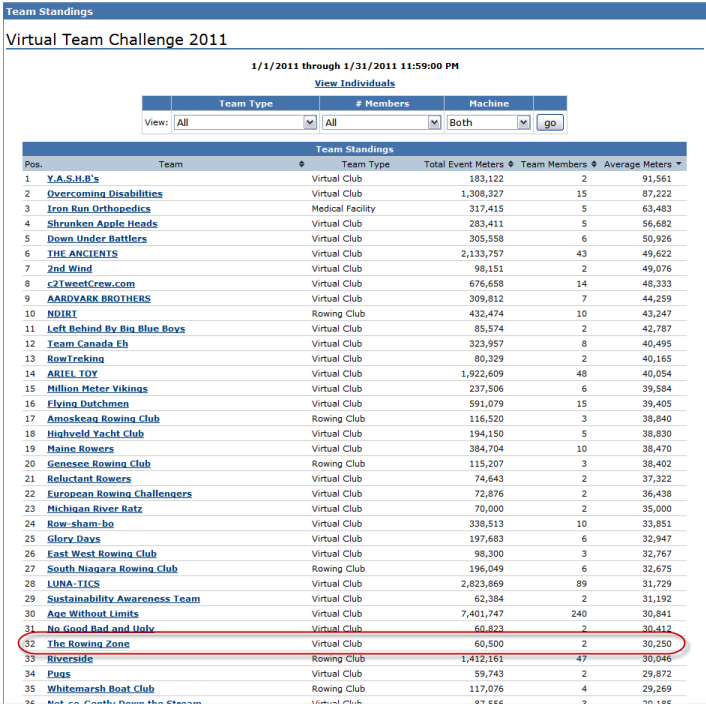Image resolution: width=706 pixels, height=704 pixels.
Task: Select the 240 team members cell
Action: 579,614
